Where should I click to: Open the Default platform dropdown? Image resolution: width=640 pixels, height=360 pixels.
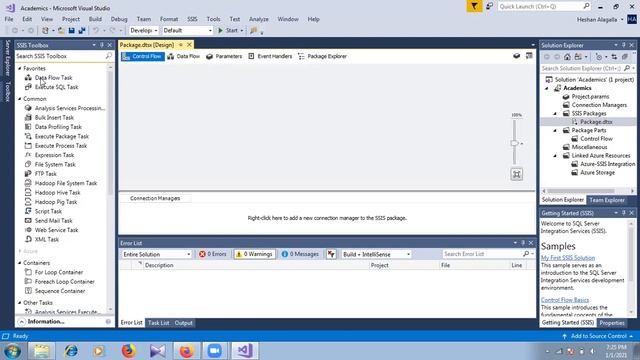[x=187, y=31]
